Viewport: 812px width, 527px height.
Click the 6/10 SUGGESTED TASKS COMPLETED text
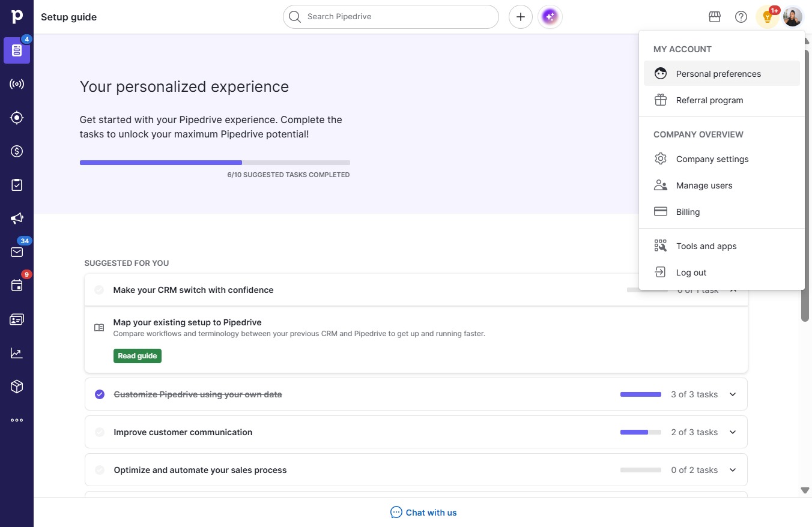coord(288,175)
